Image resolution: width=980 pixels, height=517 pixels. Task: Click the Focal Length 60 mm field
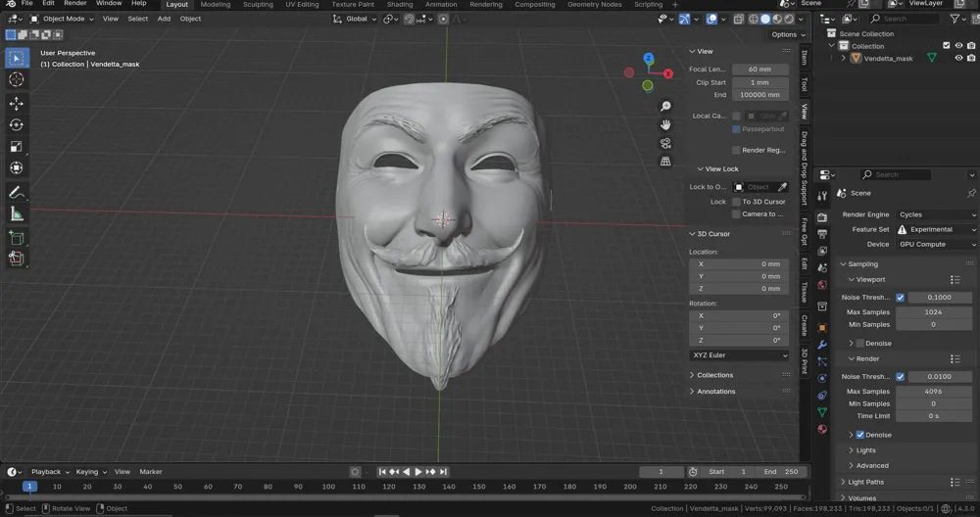point(759,70)
